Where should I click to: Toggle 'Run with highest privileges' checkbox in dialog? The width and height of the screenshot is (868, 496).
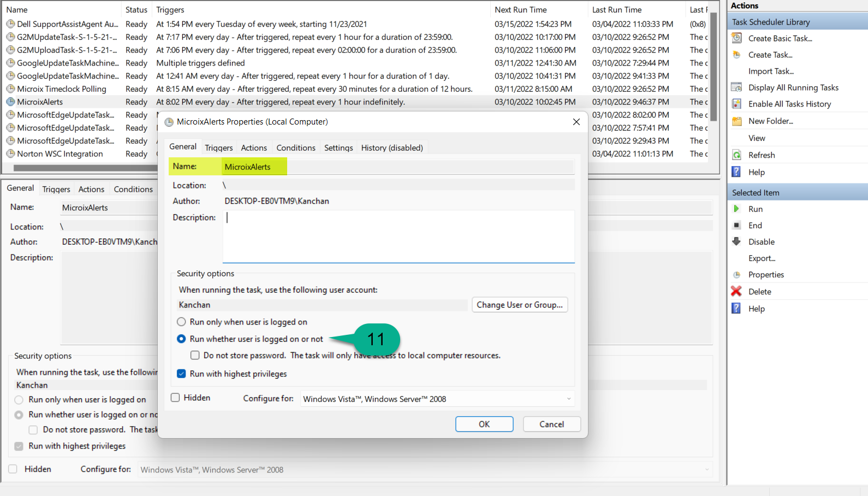181,374
